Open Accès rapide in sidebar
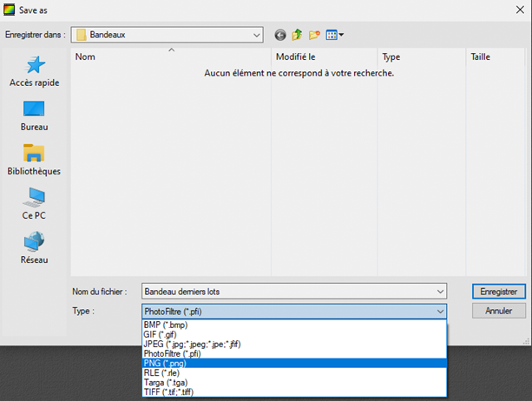Screen dimensions: 532x401 34,71
